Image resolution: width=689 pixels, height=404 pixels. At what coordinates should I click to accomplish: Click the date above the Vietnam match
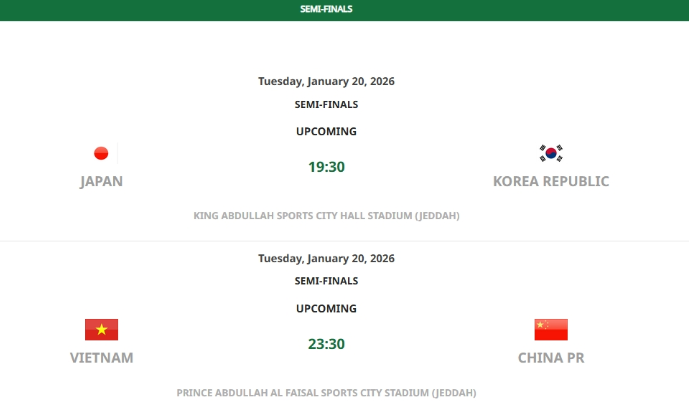tap(326, 258)
